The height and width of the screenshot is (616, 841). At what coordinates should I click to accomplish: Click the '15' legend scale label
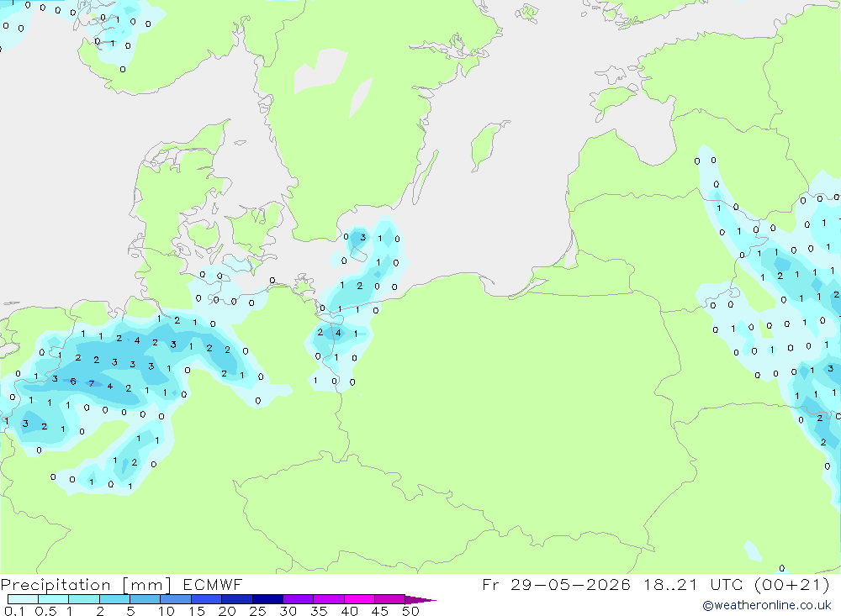[197, 611]
